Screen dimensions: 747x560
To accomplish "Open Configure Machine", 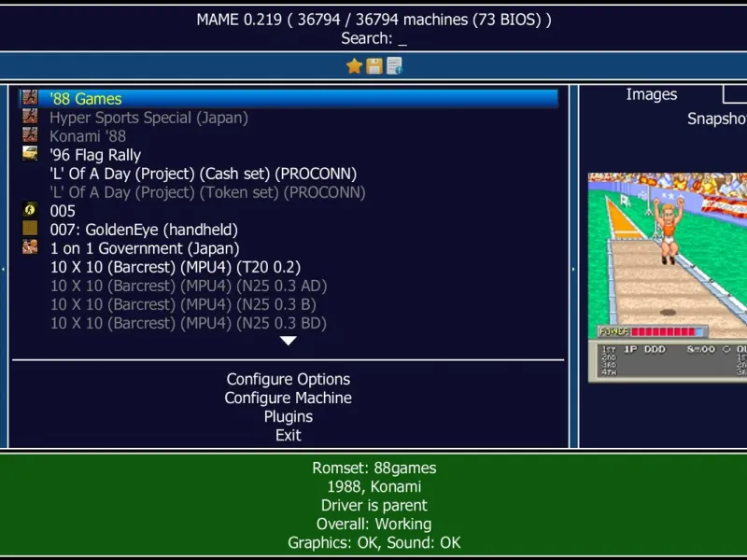I will point(289,398).
